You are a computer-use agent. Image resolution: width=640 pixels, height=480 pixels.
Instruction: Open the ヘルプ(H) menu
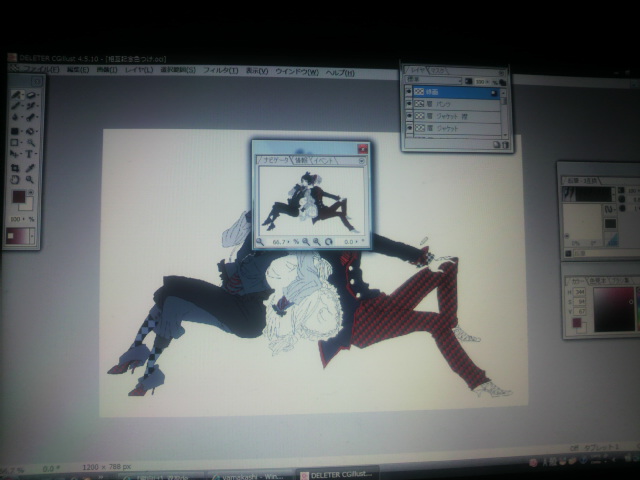[x=340, y=73]
